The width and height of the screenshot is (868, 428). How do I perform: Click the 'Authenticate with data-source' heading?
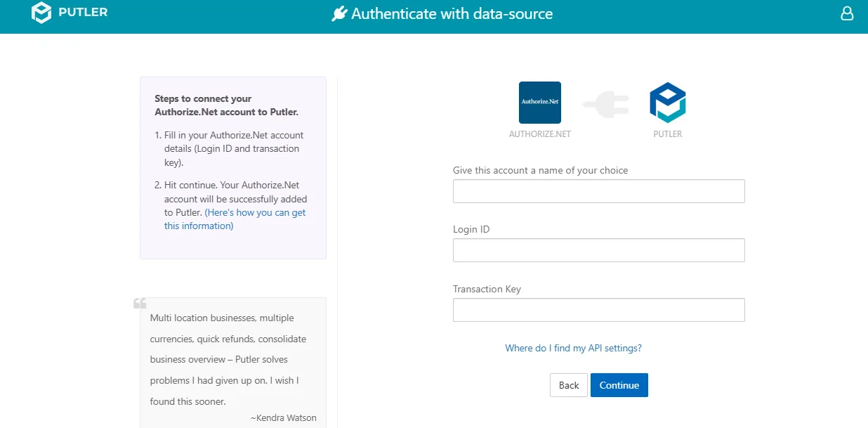452,14
